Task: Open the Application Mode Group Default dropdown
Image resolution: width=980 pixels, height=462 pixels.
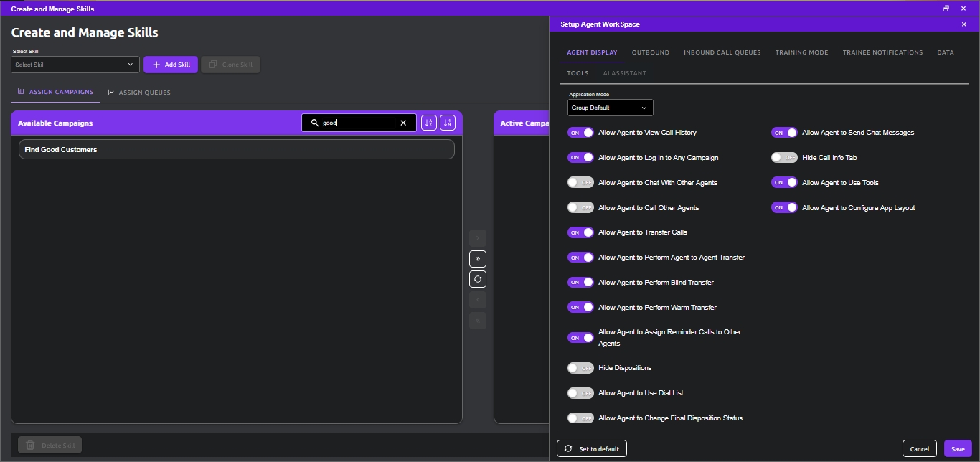Action: [611, 108]
